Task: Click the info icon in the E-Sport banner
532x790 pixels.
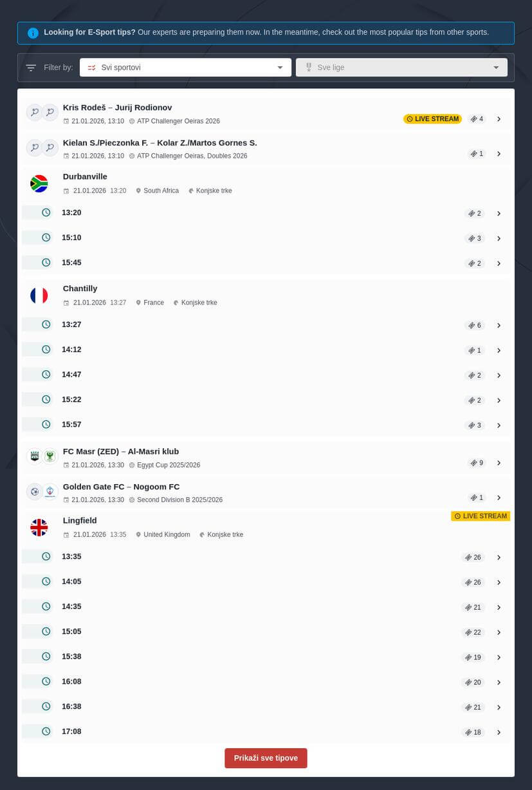Action: [33, 32]
